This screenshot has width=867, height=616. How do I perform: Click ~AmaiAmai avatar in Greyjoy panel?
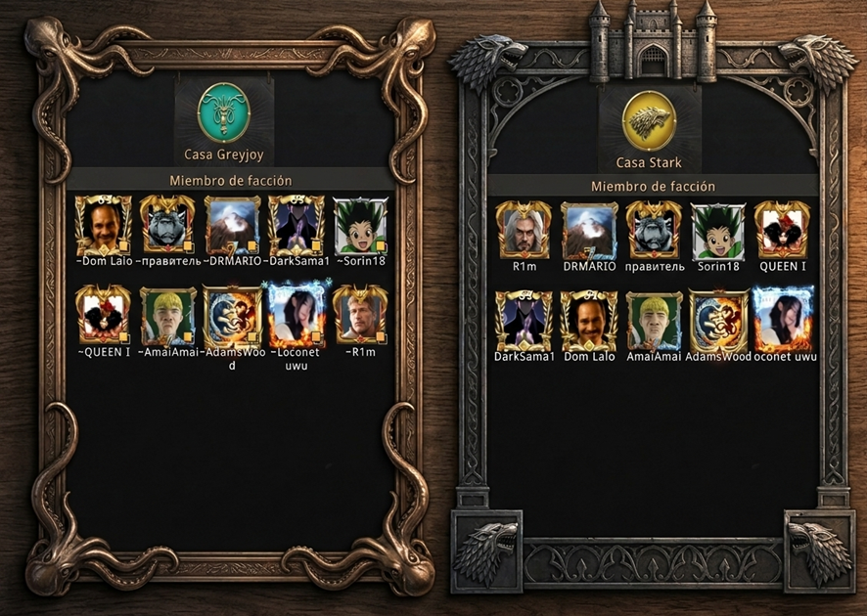pyautogui.click(x=168, y=316)
